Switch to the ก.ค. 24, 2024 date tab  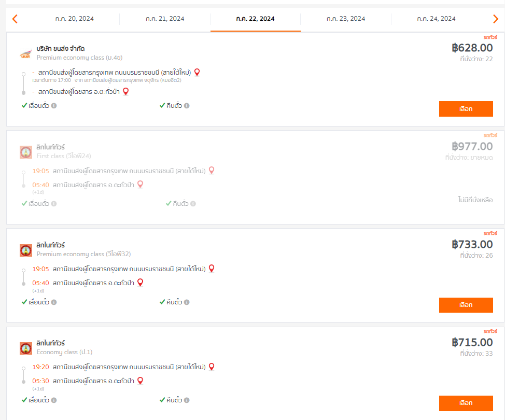pos(437,19)
